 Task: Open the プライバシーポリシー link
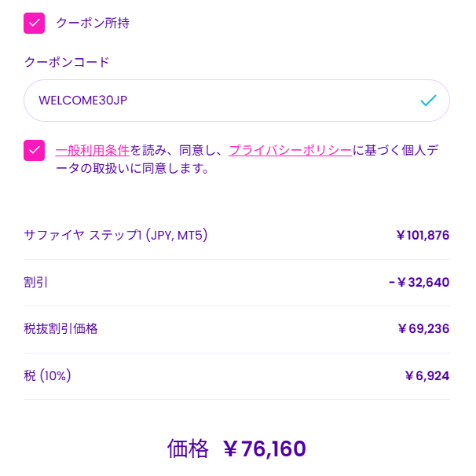pos(289,150)
